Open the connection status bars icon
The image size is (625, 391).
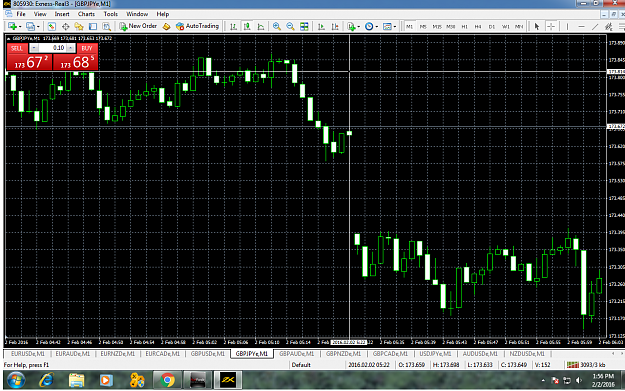pyautogui.click(x=572, y=364)
